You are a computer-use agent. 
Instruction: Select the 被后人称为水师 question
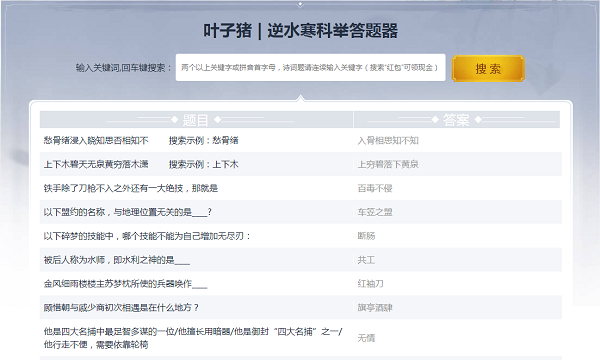tap(117, 260)
